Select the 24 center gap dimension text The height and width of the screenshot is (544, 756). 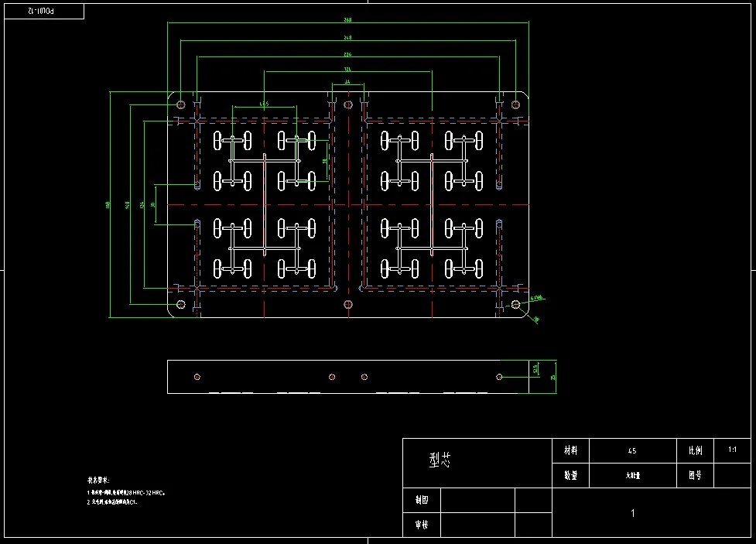[347, 82]
